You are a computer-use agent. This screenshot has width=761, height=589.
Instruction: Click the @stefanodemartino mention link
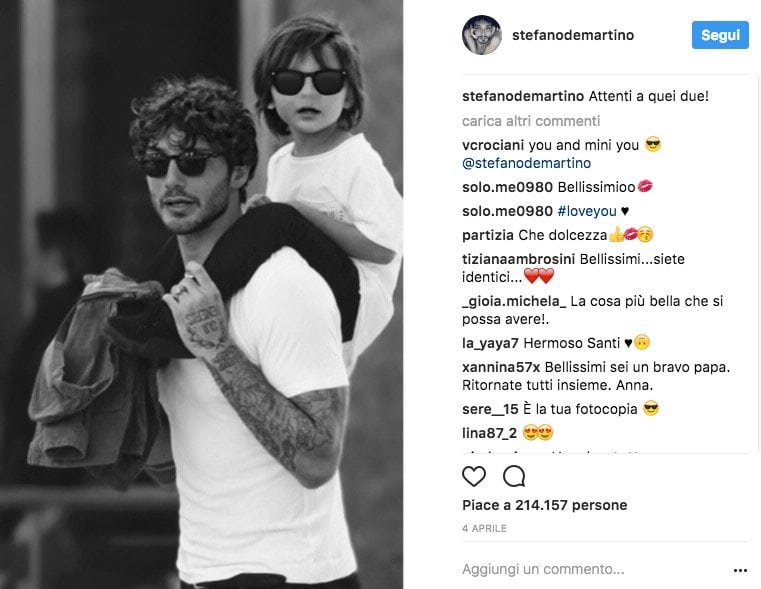pos(527,163)
